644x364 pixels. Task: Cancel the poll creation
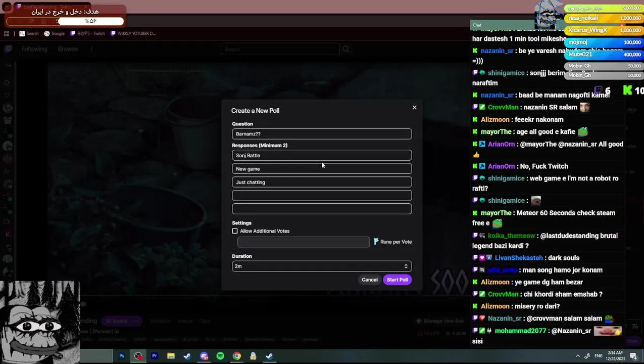pyautogui.click(x=369, y=280)
